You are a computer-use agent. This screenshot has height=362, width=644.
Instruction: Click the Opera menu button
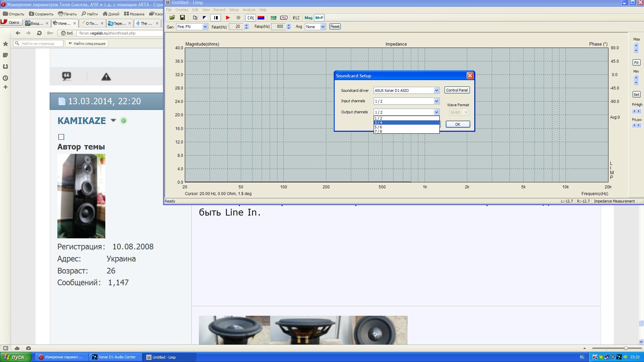point(11,22)
